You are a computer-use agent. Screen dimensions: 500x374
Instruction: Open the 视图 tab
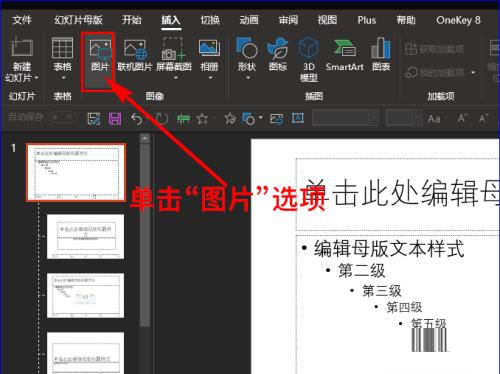pos(327,20)
